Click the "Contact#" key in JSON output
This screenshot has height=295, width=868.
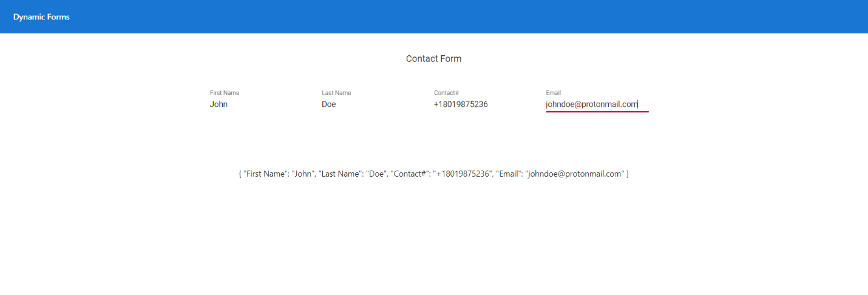[x=410, y=174]
